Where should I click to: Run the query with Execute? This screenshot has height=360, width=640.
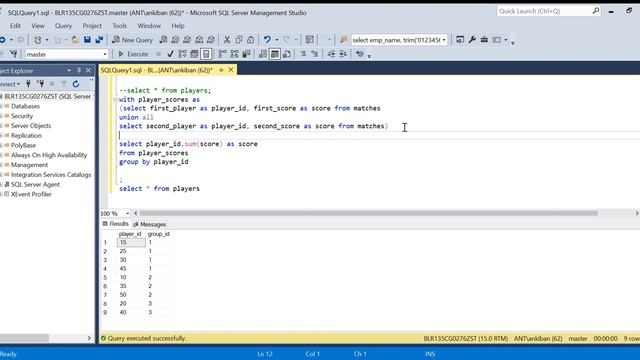click(133, 54)
